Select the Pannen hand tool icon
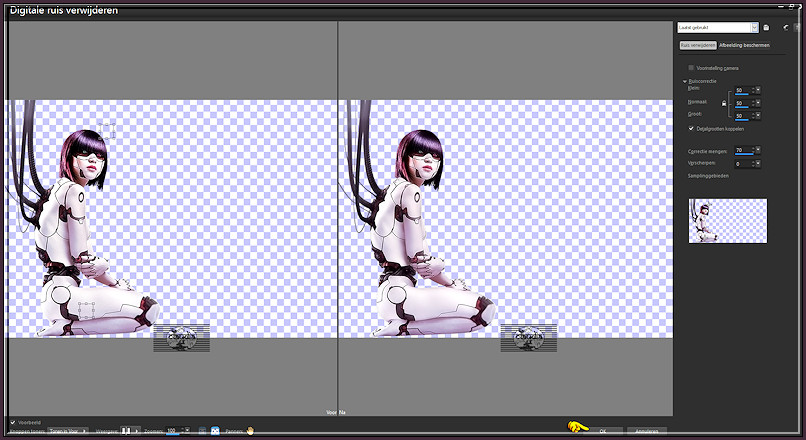The height and width of the screenshot is (440, 806). click(250, 431)
